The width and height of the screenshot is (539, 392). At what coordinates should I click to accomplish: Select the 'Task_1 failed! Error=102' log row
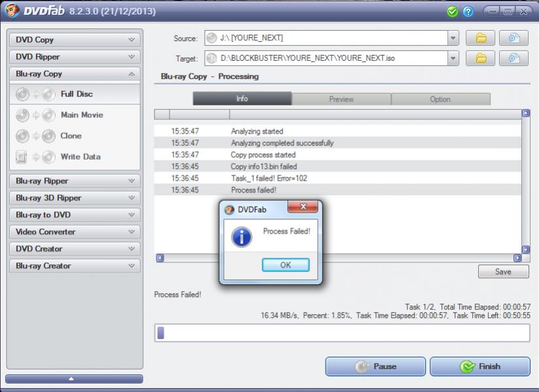point(338,178)
